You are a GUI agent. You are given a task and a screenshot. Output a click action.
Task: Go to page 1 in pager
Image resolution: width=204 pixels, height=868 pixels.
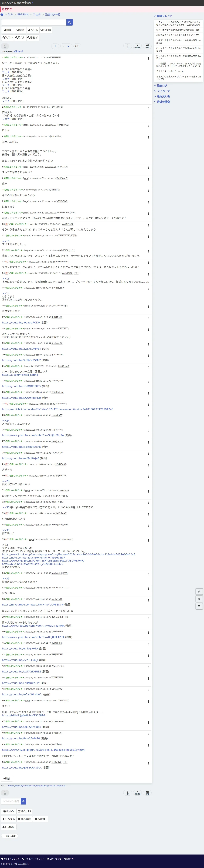click(x=55, y=46)
